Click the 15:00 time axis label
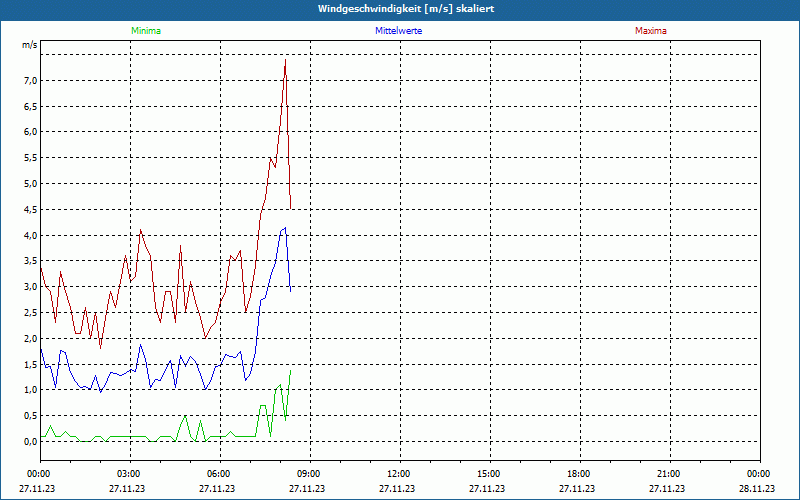The image size is (800, 500). tap(490, 474)
